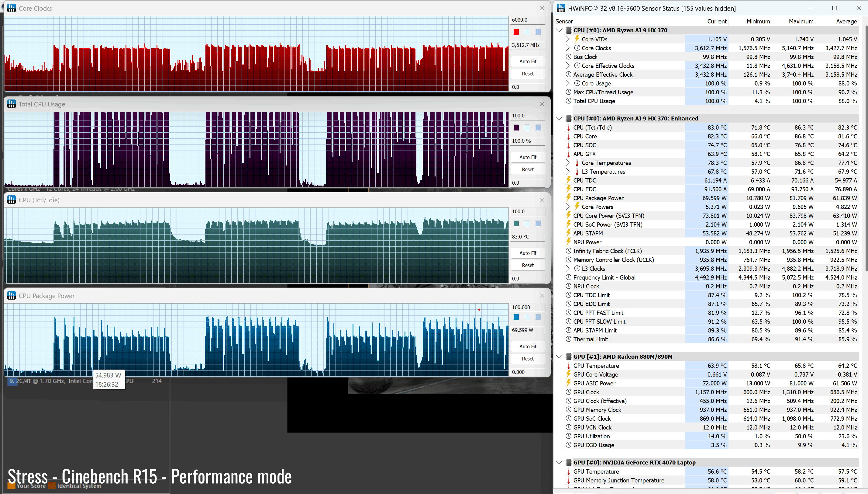Viewport: 868px width, 494px height.
Task: Click the chip icon beside GPU [#0] NVIDIA GeForce group
Action: tap(569, 462)
